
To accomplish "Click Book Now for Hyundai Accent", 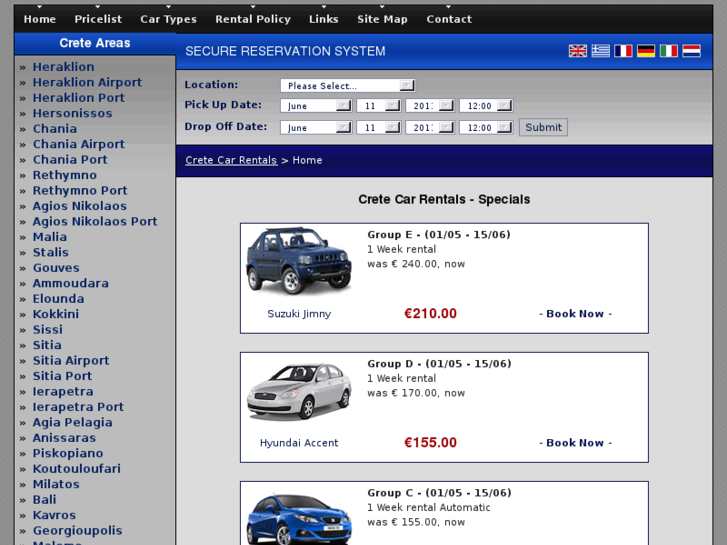I will point(575,443).
